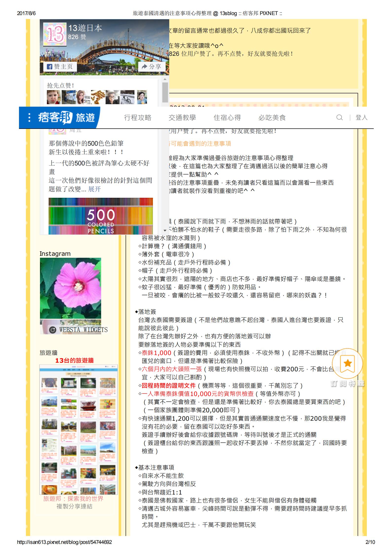Click the crying baby fan avatar

click(54, 97)
